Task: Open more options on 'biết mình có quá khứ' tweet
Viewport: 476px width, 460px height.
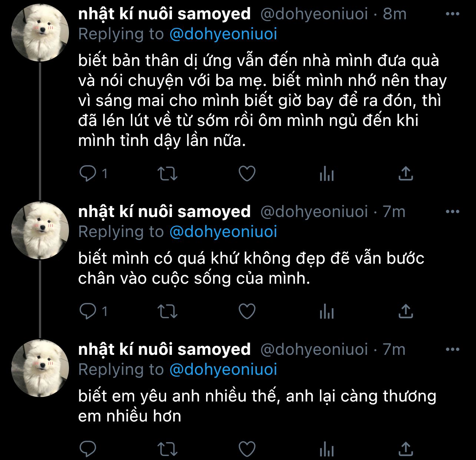Action: tap(452, 212)
